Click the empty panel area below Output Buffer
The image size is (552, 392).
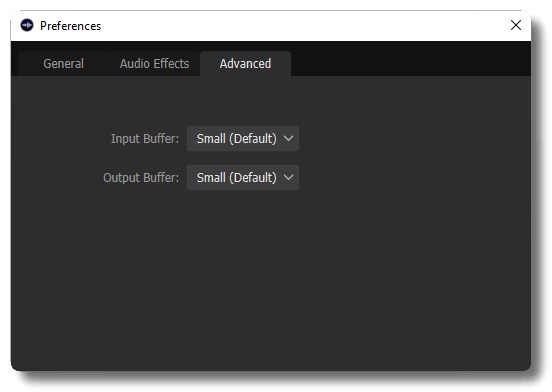coord(270,278)
